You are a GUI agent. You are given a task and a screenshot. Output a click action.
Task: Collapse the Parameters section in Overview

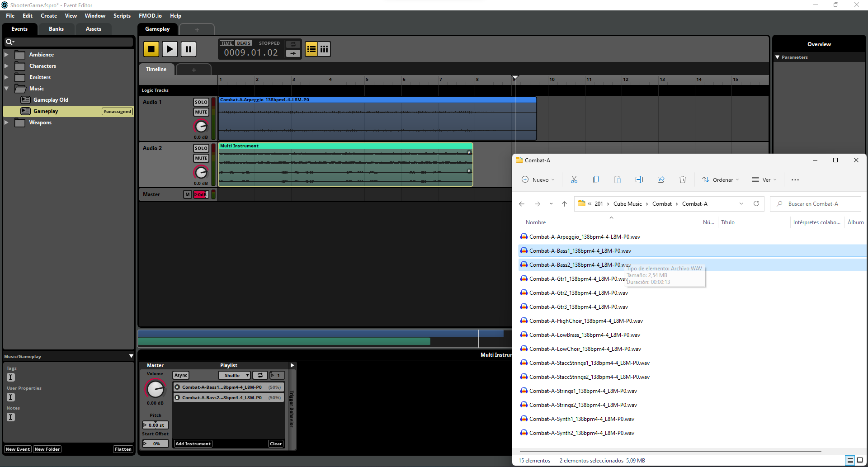(x=778, y=57)
